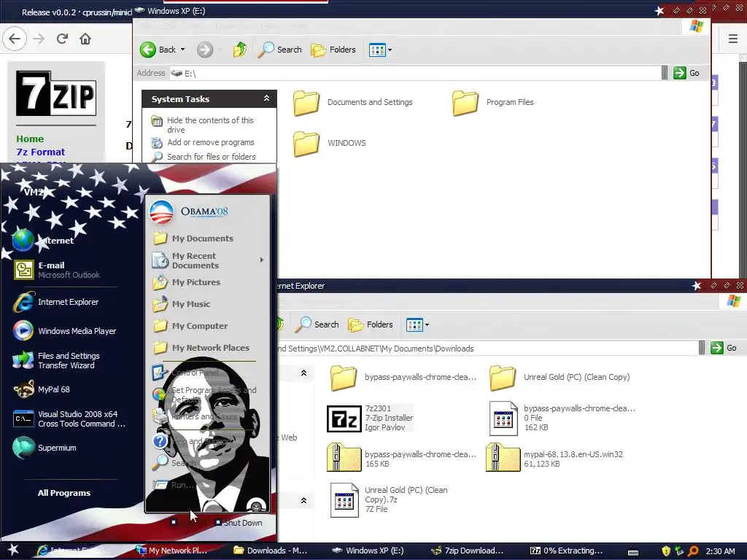Launch Supermium from Start menu
Viewport: 747px width, 560px height.
(x=44, y=448)
